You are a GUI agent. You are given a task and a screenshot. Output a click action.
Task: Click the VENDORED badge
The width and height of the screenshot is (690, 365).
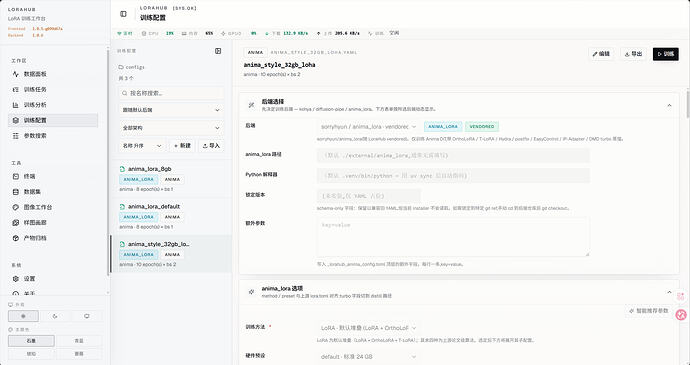point(482,127)
